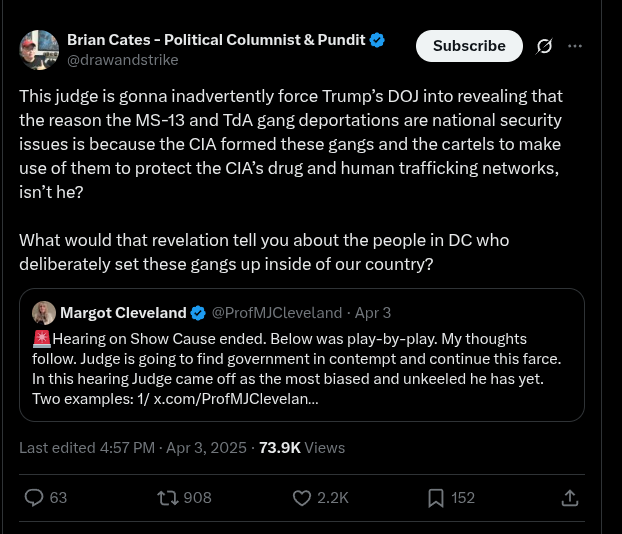Click Brian Cates' blue verified badge

coord(377,40)
